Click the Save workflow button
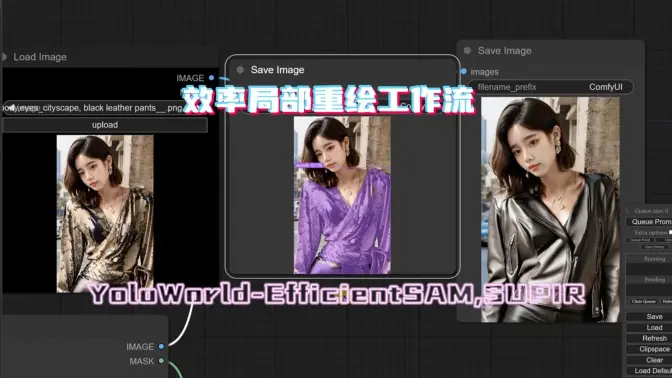672x378 pixels. 649,317
